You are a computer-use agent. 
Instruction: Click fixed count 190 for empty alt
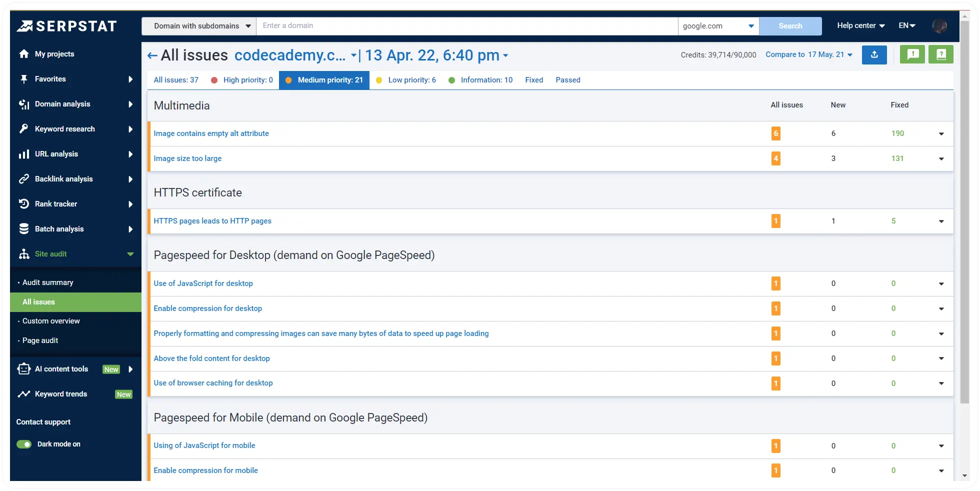897,133
